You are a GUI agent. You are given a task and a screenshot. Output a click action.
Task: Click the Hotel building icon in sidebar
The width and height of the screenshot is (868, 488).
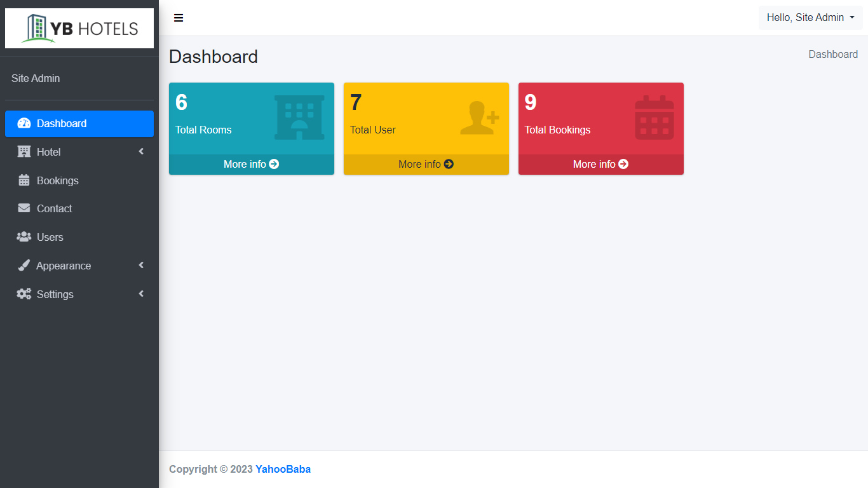click(24, 152)
